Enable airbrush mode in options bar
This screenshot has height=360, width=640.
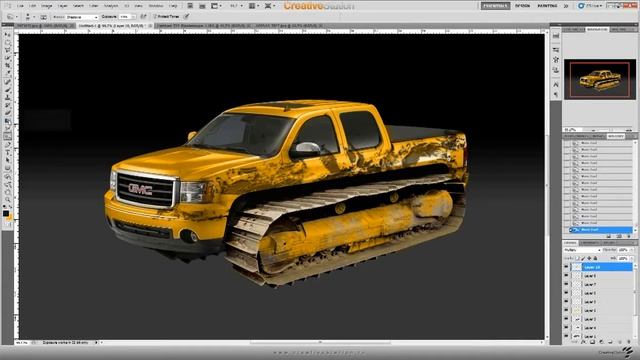click(143, 16)
